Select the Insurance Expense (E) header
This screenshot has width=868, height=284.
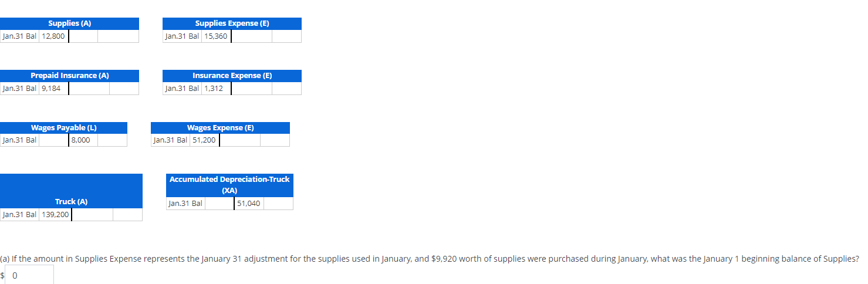point(232,76)
